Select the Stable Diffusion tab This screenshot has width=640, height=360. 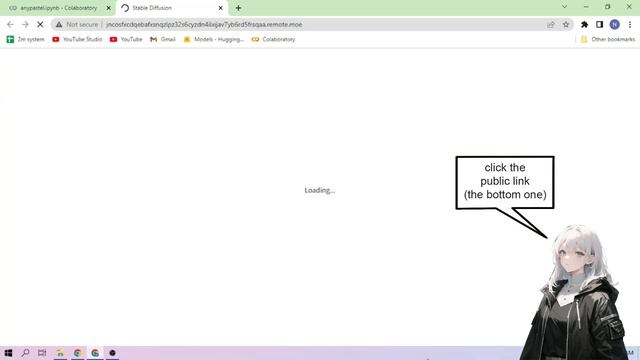(x=171, y=8)
